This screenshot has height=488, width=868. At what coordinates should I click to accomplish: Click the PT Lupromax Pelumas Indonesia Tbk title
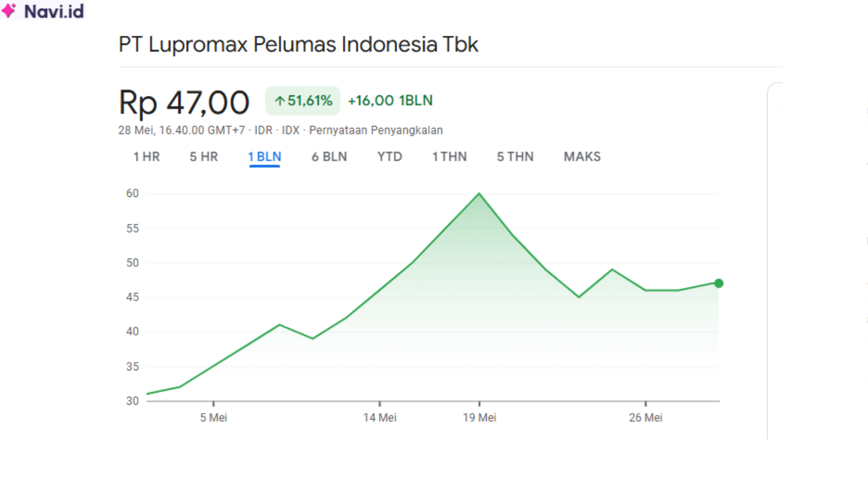coord(298,44)
